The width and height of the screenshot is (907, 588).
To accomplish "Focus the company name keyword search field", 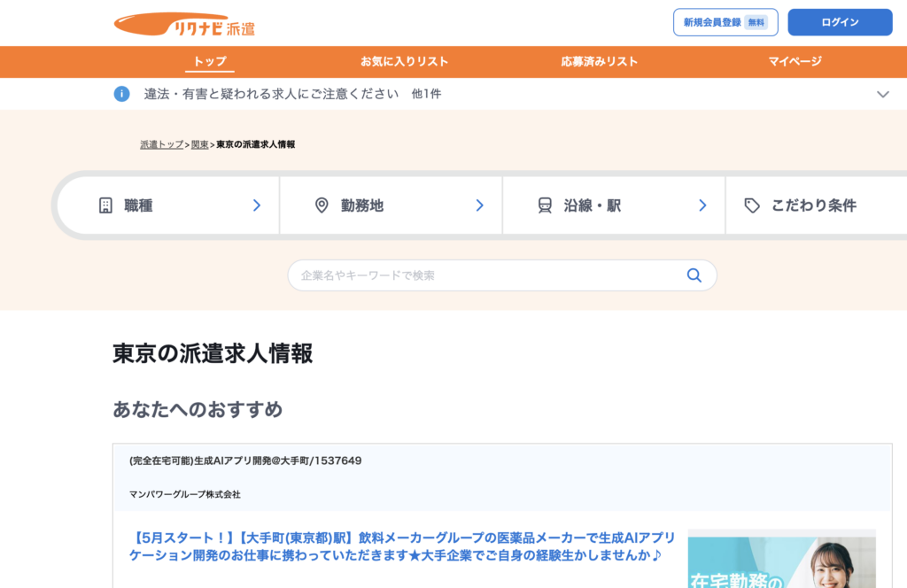I will click(487, 275).
